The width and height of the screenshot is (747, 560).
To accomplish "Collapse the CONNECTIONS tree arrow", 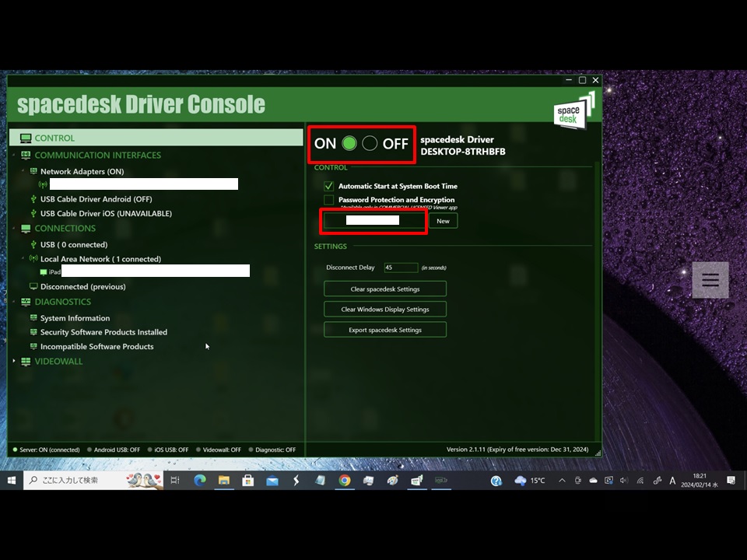I will pos(14,229).
